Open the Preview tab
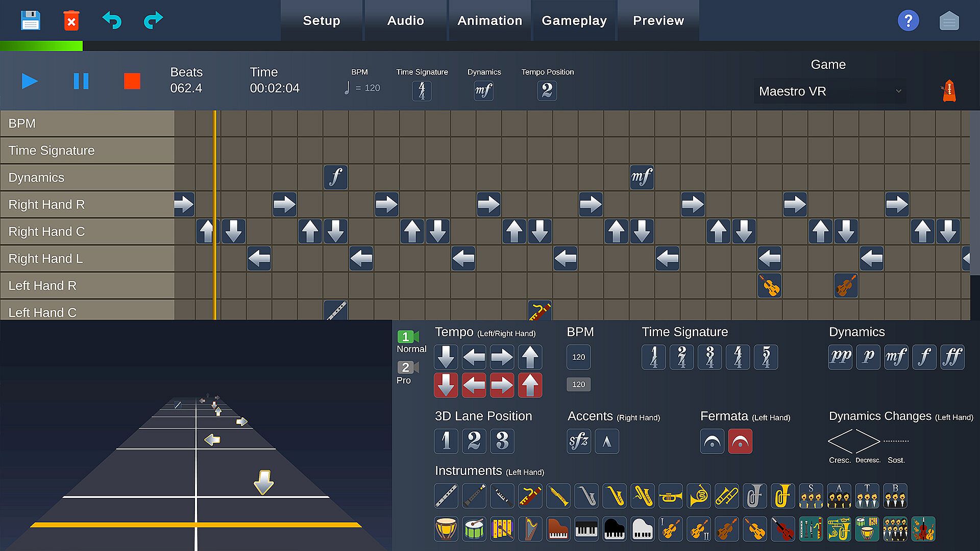This screenshot has width=980, height=551. pyautogui.click(x=658, y=21)
